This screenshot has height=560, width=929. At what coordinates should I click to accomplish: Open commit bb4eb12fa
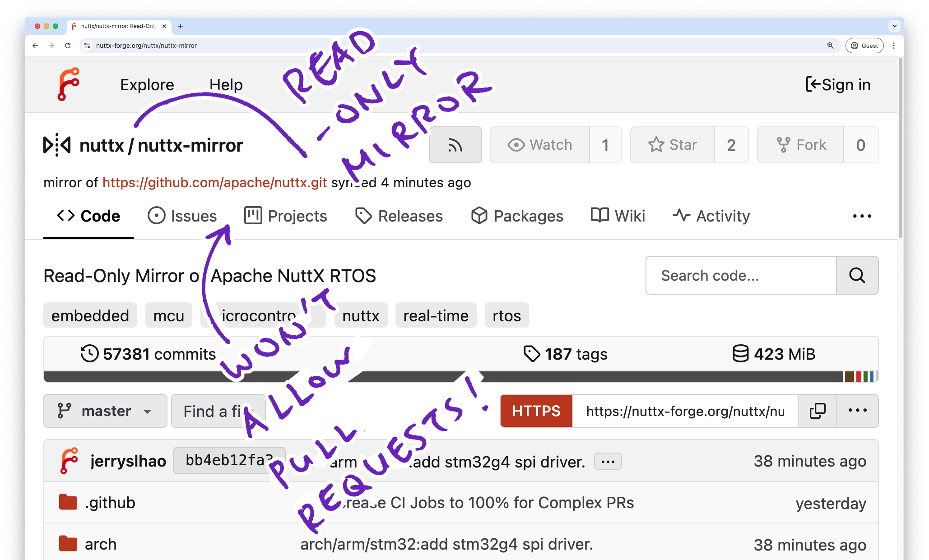coord(229,460)
